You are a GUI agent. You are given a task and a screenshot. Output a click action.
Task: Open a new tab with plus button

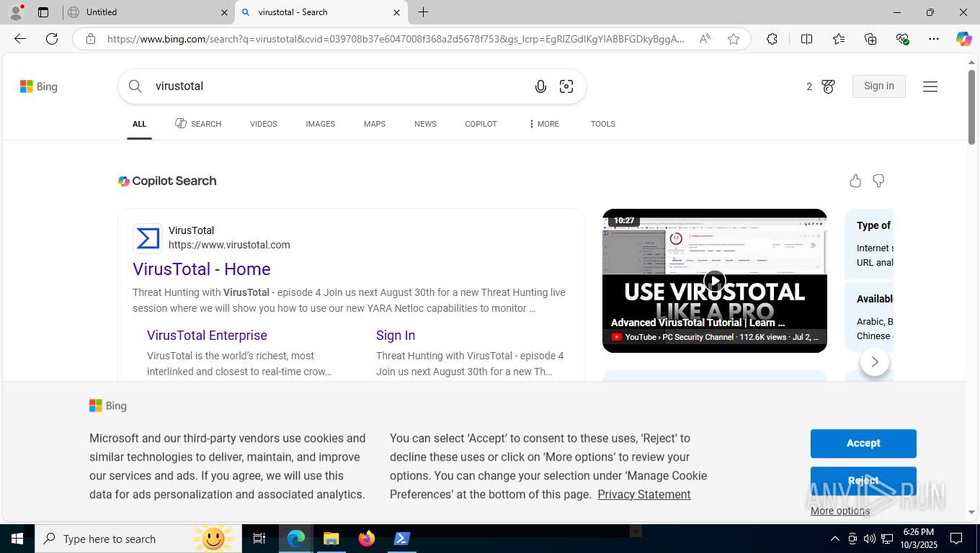pos(424,12)
